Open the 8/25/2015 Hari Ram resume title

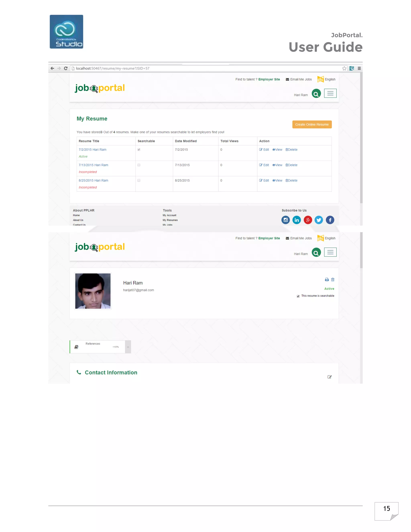tap(93, 180)
